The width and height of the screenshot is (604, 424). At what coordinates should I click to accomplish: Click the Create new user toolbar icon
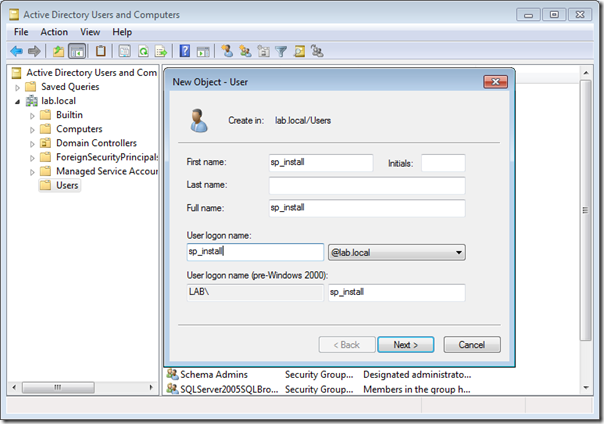tap(227, 51)
